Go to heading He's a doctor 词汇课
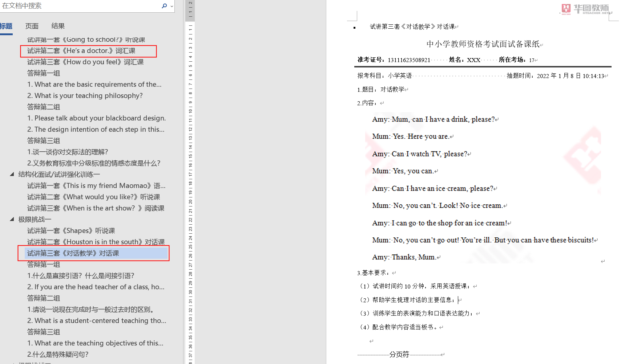 [x=81, y=51]
